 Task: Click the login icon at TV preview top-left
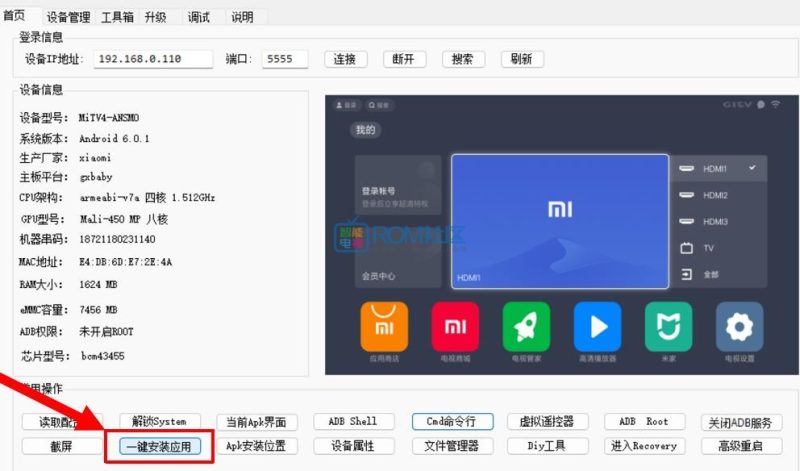(x=346, y=105)
